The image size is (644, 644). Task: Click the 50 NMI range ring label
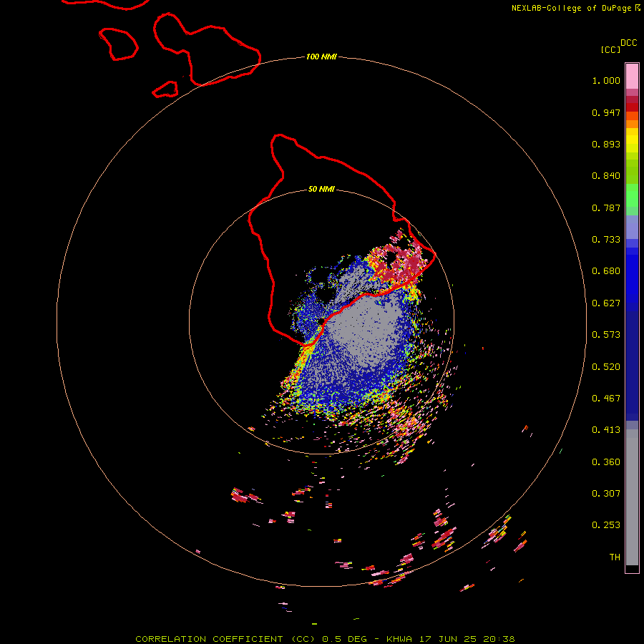coord(321,190)
